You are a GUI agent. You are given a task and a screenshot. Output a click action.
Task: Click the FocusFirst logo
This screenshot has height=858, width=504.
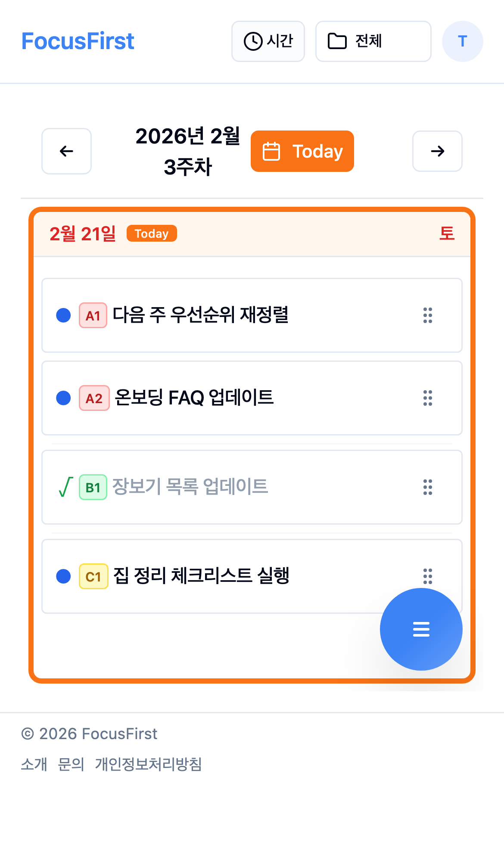click(78, 41)
